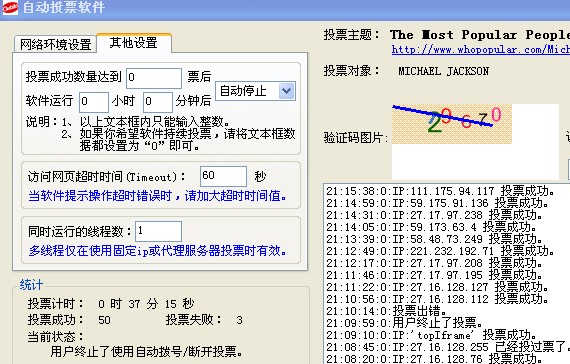Open the 自动停止 dropdown
This screenshot has width=570, height=364.
coord(256,91)
